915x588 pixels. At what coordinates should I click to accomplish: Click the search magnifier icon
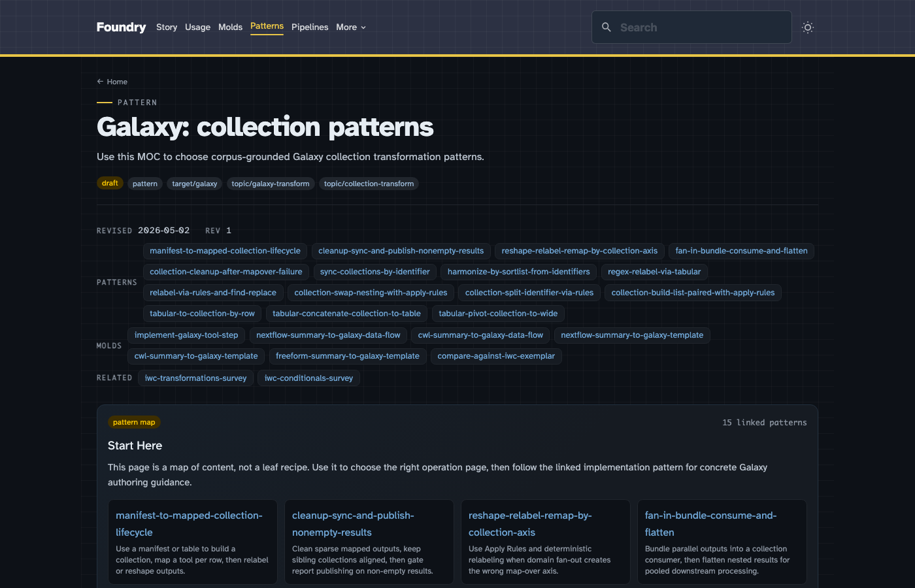[x=607, y=27]
